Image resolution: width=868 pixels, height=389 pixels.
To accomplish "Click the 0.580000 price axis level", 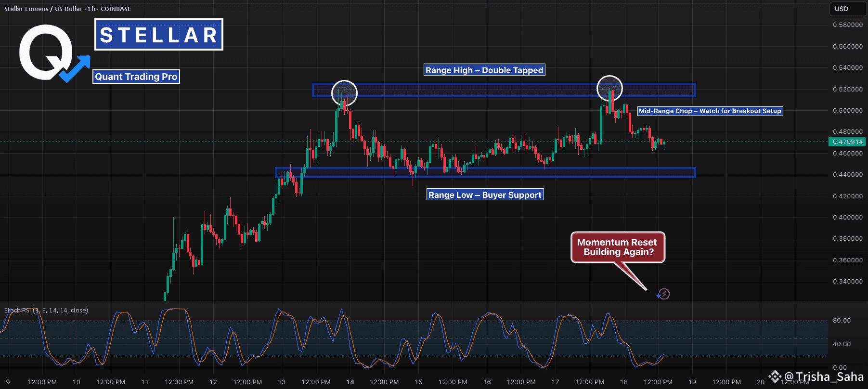I will click(x=848, y=25).
